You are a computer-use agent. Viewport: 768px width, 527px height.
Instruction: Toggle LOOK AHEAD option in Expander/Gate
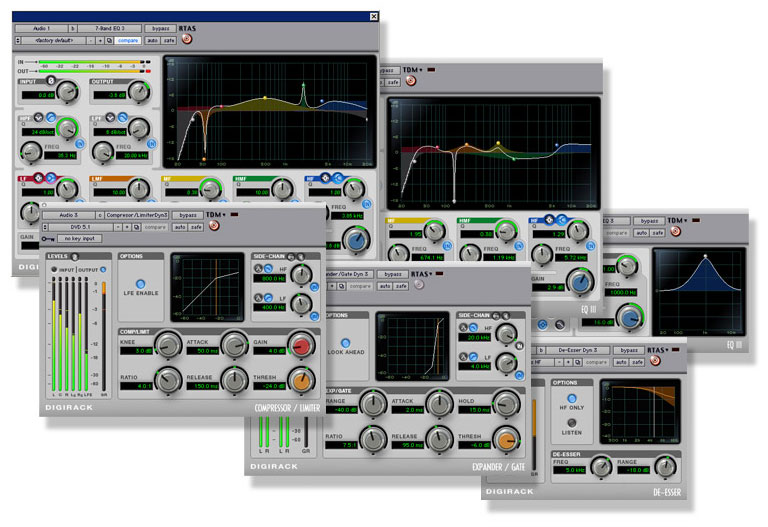click(x=346, y=343)
